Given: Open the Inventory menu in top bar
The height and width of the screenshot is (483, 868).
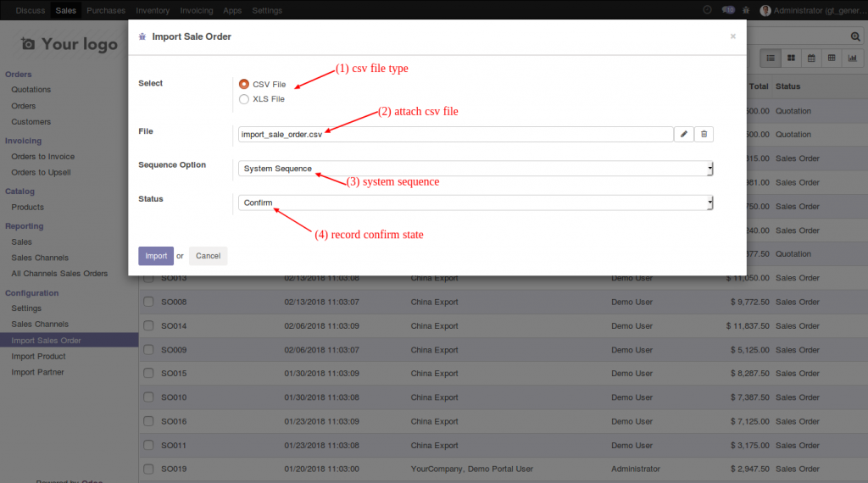Looking at the screenshot, I should (x=153, y=10).
